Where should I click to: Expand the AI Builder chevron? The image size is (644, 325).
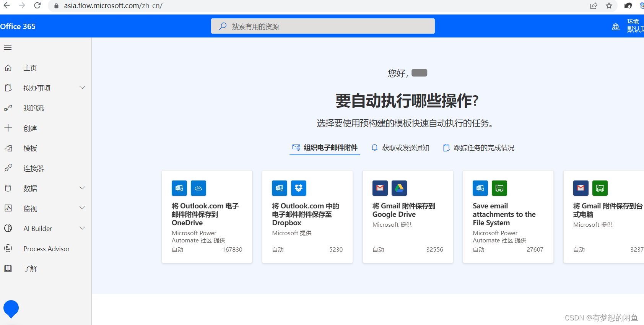click(x=82, y=228)
